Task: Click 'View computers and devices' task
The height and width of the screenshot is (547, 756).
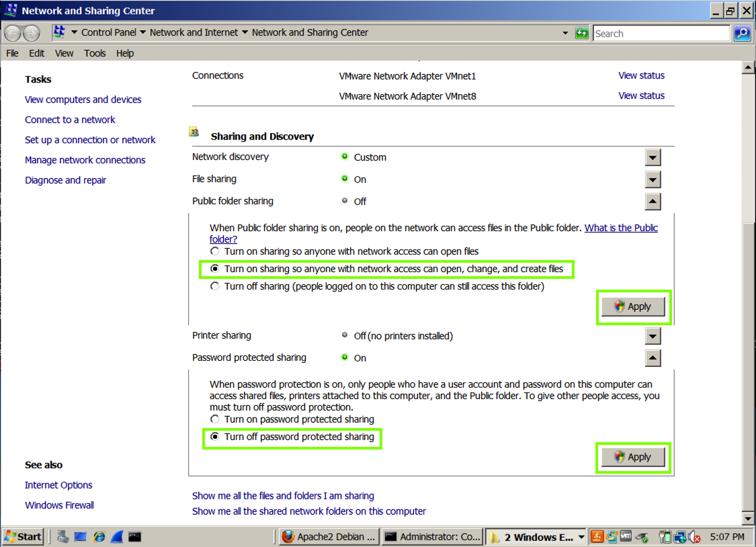Action: [x=83, y=99]
